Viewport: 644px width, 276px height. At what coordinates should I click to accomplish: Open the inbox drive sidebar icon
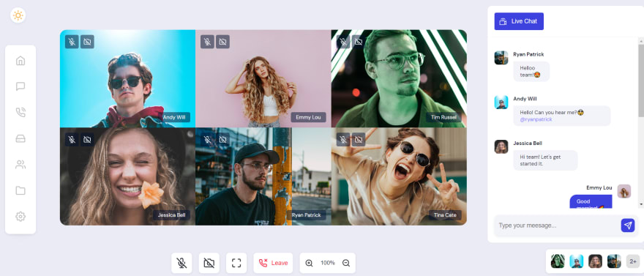(x=20, y=138)
